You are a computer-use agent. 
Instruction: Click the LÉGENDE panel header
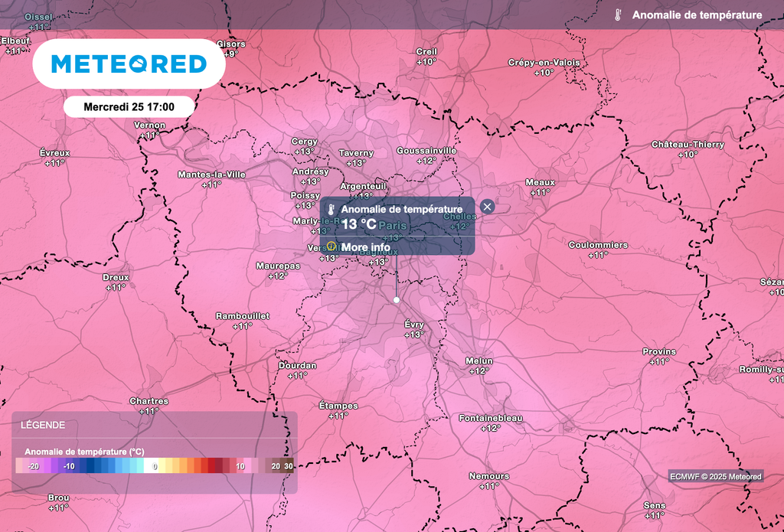(x=44, y=425)
